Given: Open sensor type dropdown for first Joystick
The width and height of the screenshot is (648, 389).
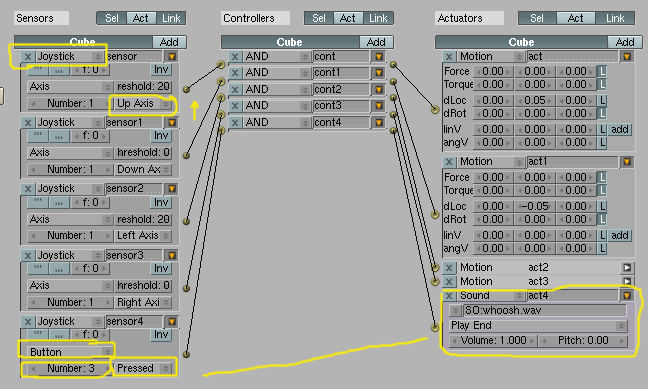Looking at the screenshot, I should (69, 57).
